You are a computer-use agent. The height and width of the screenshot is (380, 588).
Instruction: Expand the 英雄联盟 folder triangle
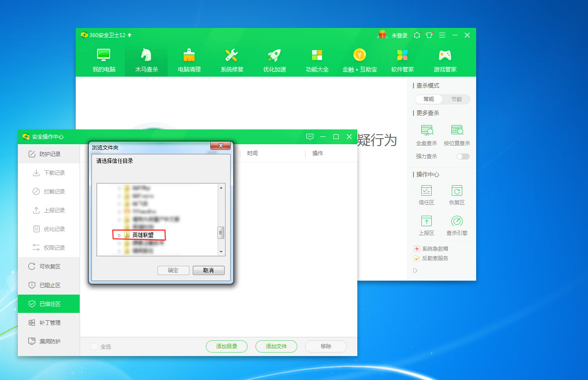point(119,235)
